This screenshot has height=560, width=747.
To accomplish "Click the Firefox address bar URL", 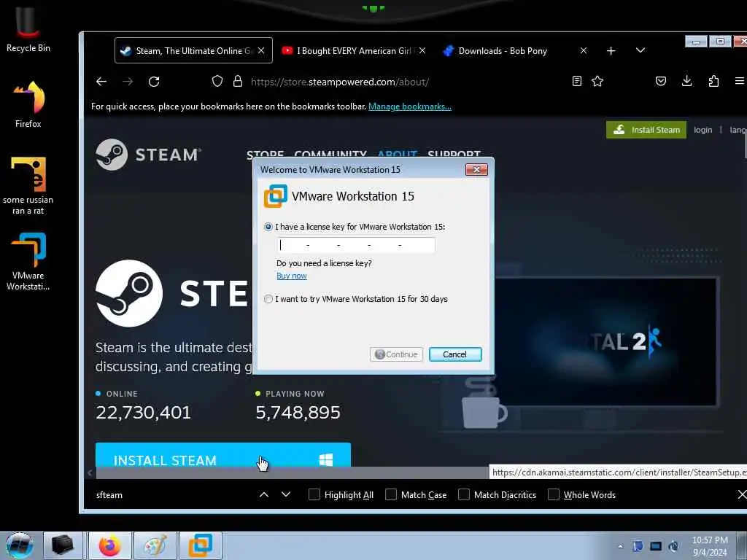I will 340,82.
